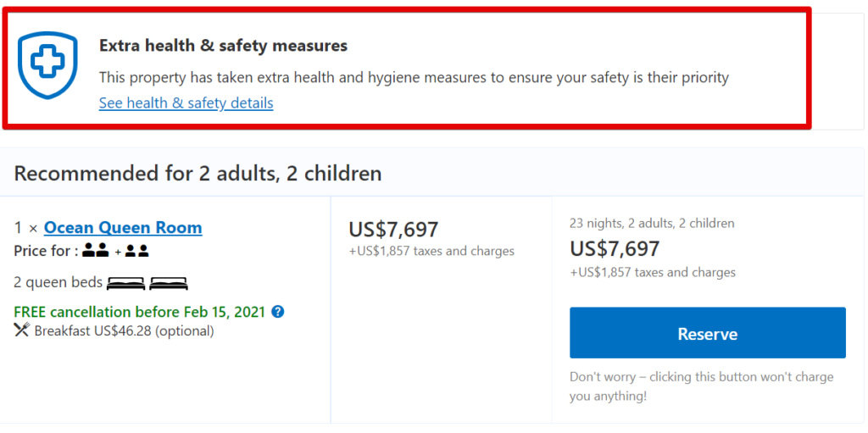Click the Breakfast US$46.28 optional text
This screenshot has height=433, width=868.
point(124,330)
